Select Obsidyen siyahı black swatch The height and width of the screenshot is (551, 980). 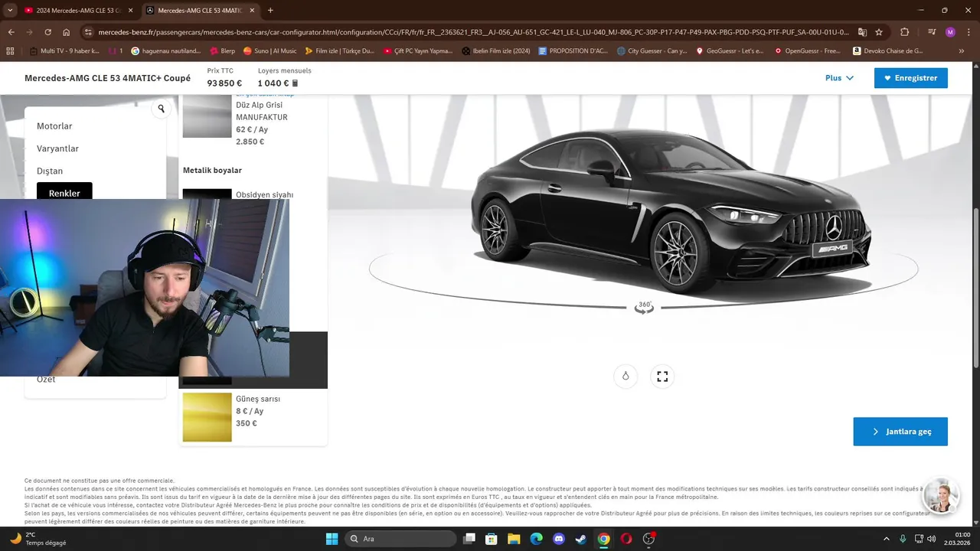pos(207,194)
